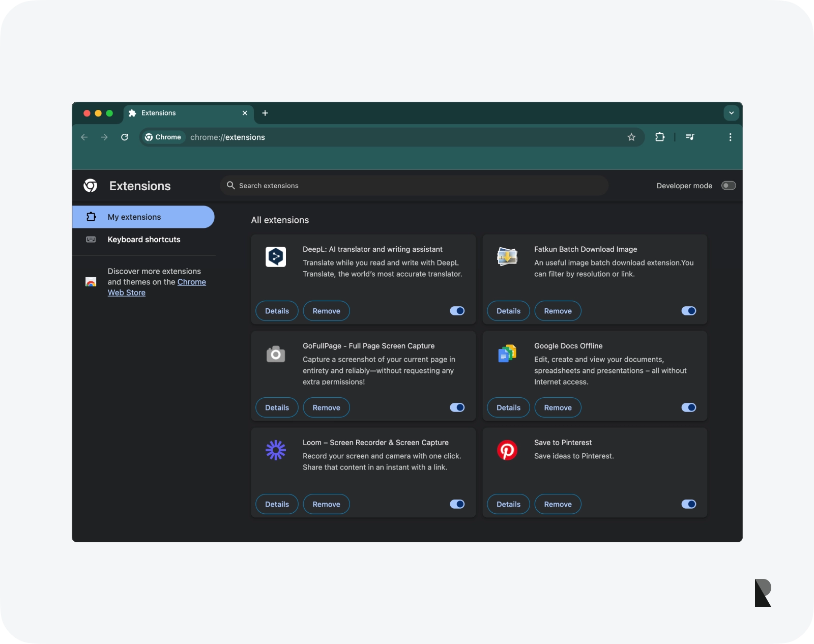Screen dimensions: 814x644
Task: Click the Chrome Web Store rainbow icon
Action: 91,282
